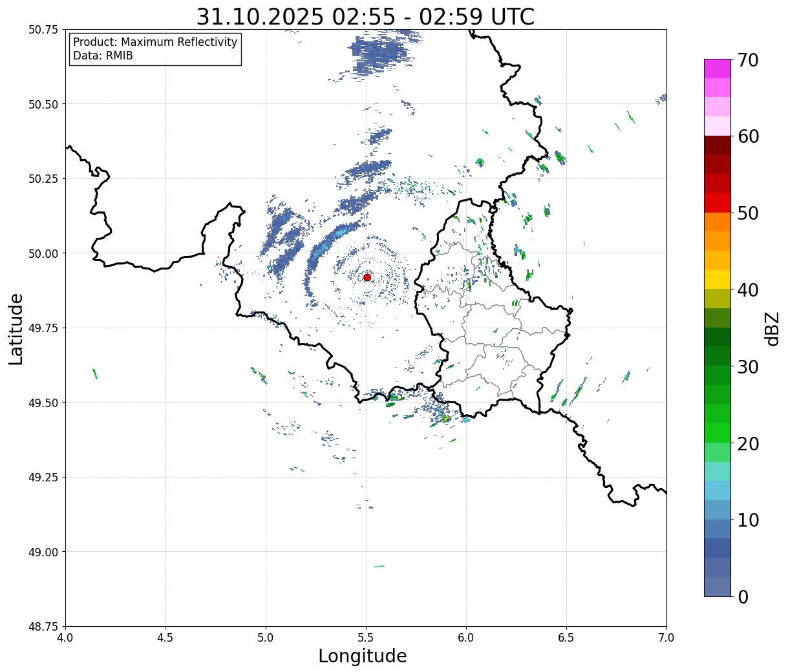
Task: Click the longitude tick label 4.5
Action: coord(165,637)
